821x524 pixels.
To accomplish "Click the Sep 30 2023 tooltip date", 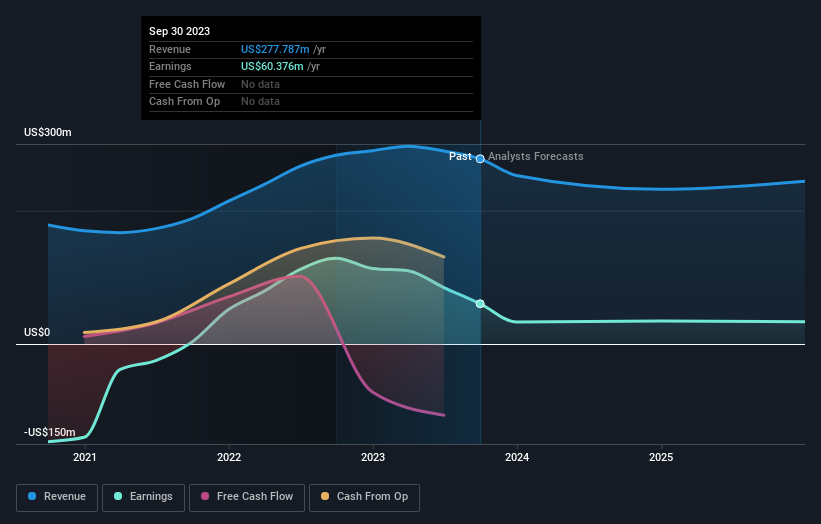I will pyautogui.click(x=180, y=31).
